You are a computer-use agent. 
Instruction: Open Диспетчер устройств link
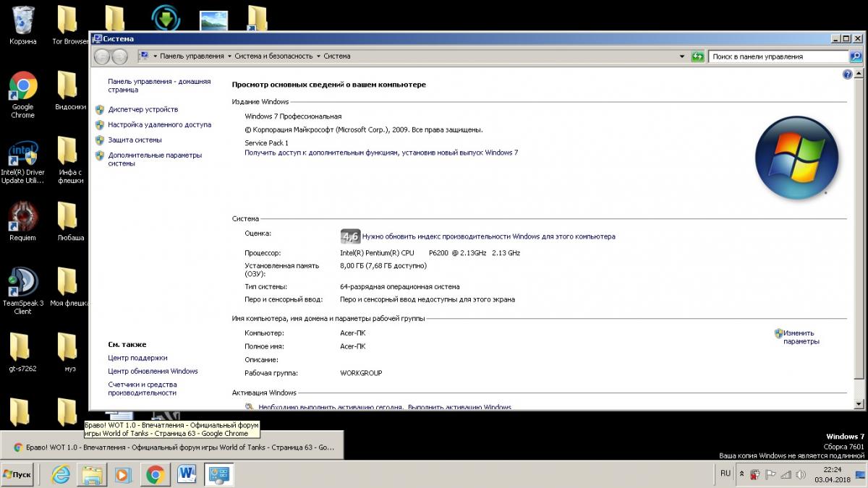[142, 110]
